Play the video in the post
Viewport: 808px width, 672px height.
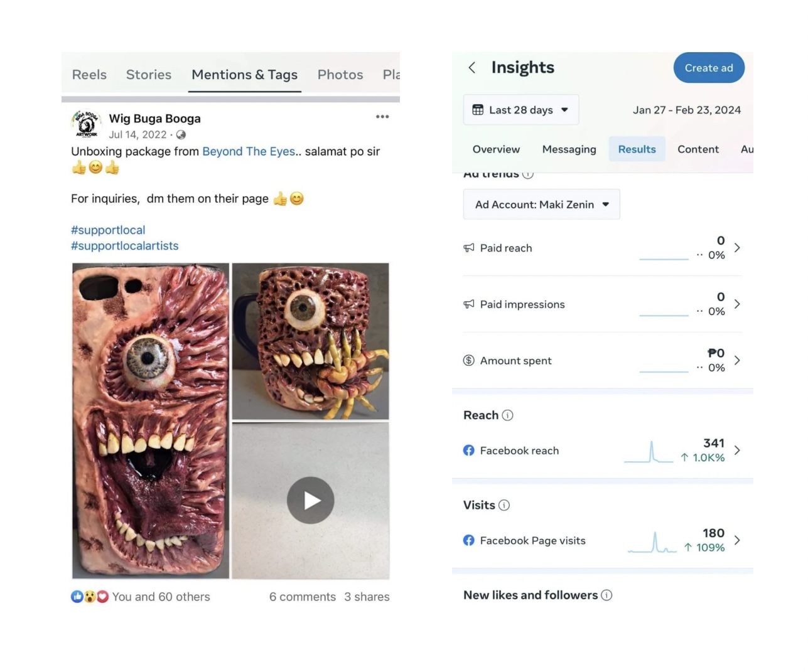311,500
